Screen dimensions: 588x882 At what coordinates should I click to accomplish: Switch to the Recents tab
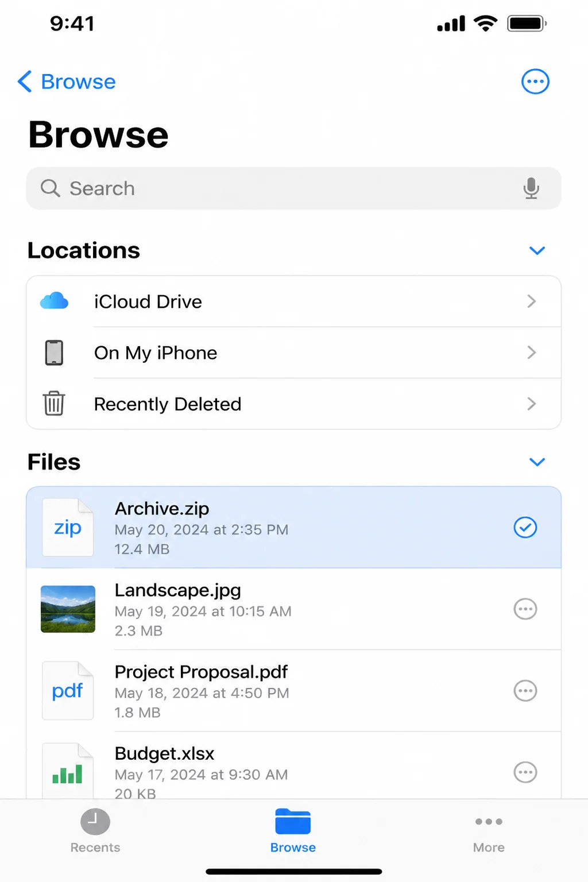(95, 831)
